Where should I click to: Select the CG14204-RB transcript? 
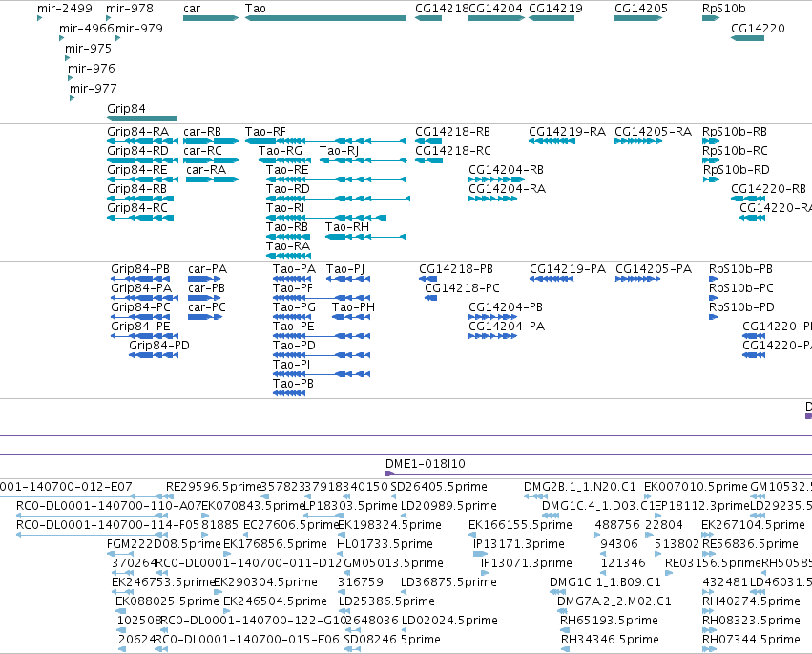[x=496, y=179]
